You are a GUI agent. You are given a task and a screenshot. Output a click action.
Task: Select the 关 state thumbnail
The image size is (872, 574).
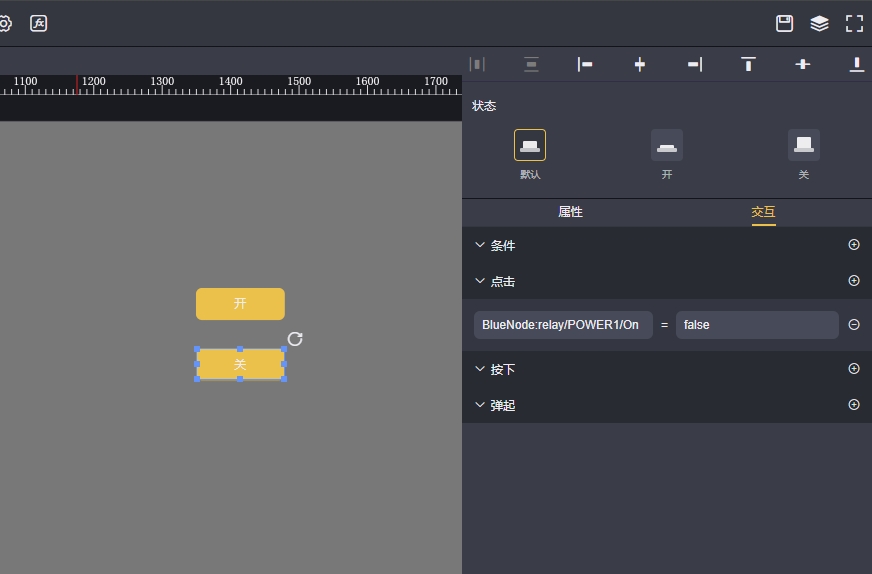[804, 145]
